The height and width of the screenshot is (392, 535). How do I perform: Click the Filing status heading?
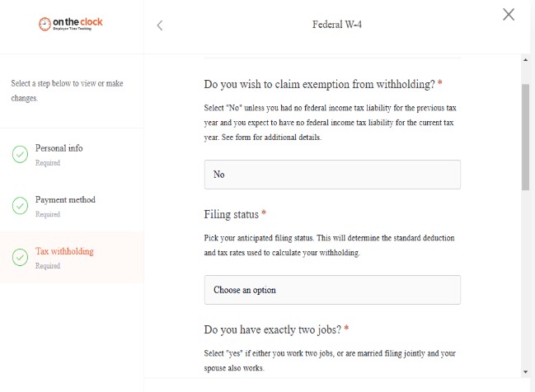pyautogui.click(x=232, y=214)
